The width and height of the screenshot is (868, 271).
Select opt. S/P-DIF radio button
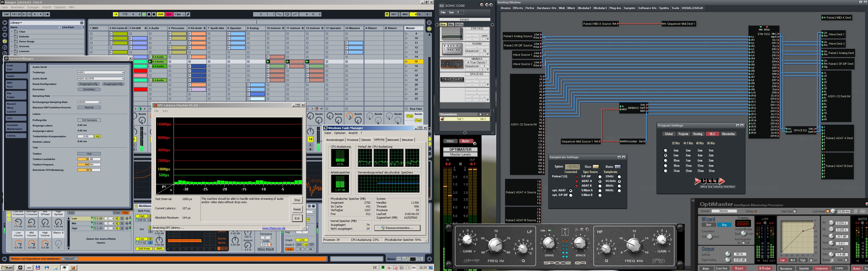click(x=570, y=195)
